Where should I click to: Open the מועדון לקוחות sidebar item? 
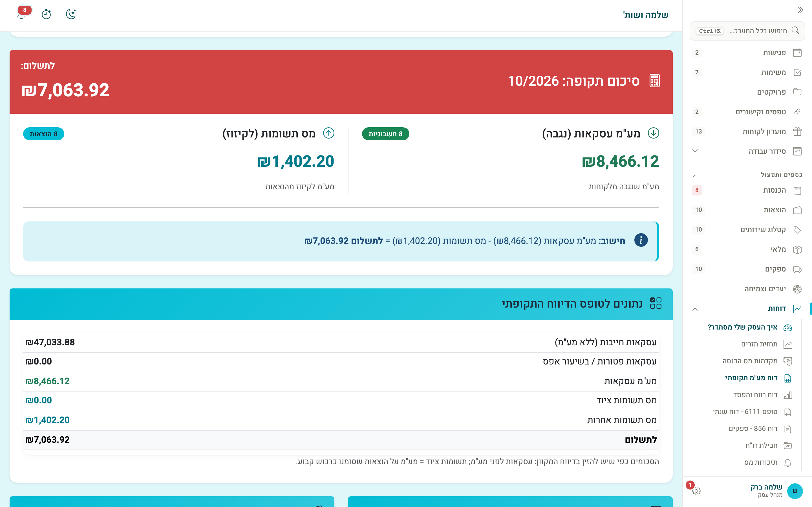747,132
